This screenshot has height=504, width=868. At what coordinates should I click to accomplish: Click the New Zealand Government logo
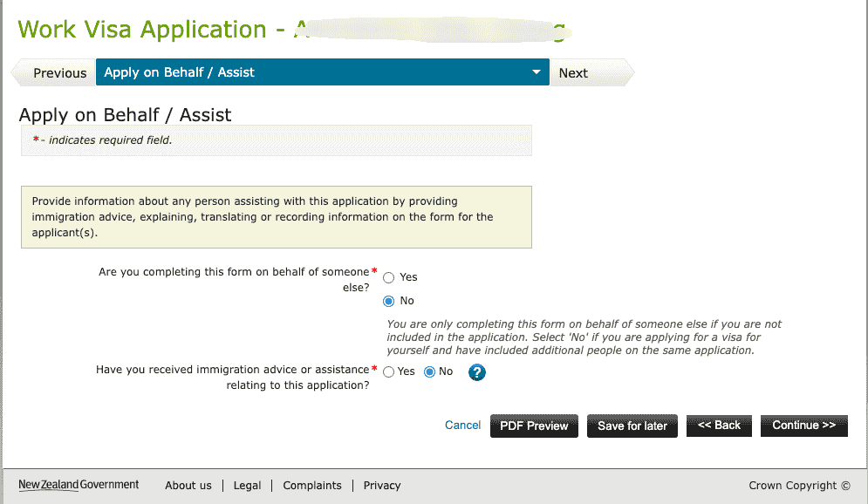79,485
